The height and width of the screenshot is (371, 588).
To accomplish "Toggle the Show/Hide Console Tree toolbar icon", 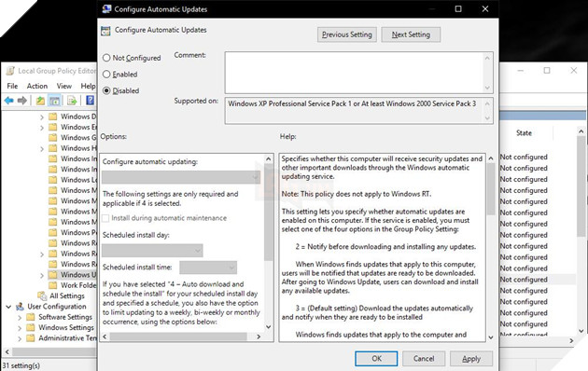I will (x=54, y=101).
